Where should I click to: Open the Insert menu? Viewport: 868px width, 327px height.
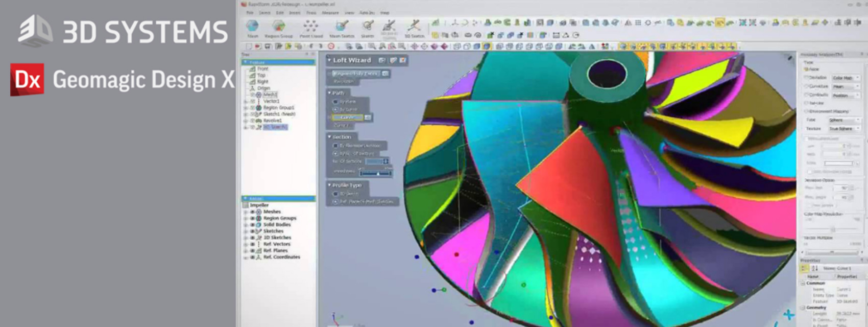295,13
